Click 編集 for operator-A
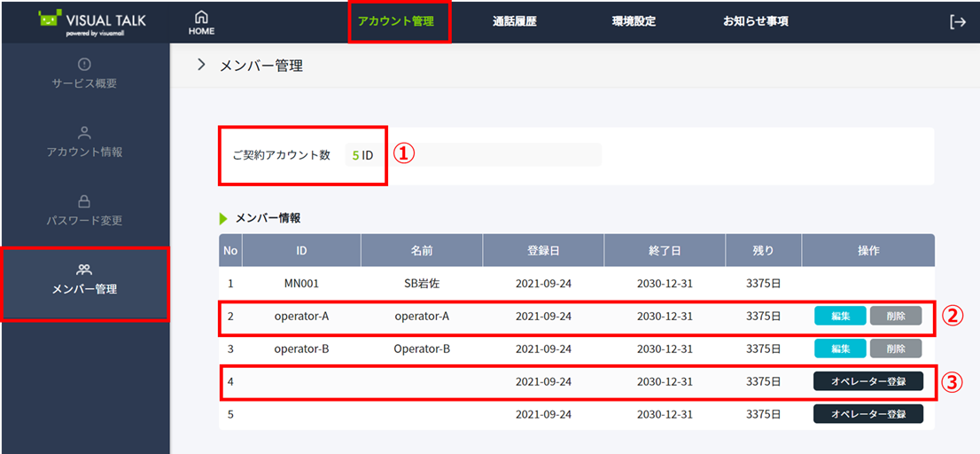 click(x=840, y=316)
